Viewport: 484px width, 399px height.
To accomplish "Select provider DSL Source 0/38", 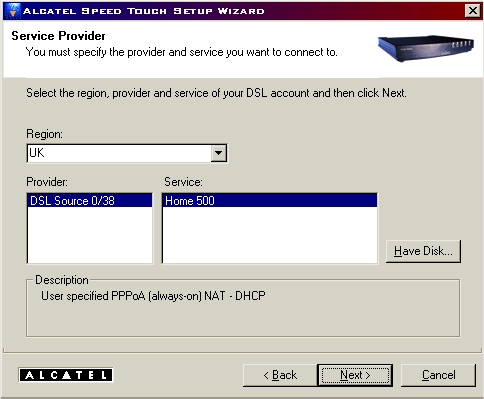I will pos(90,201).
